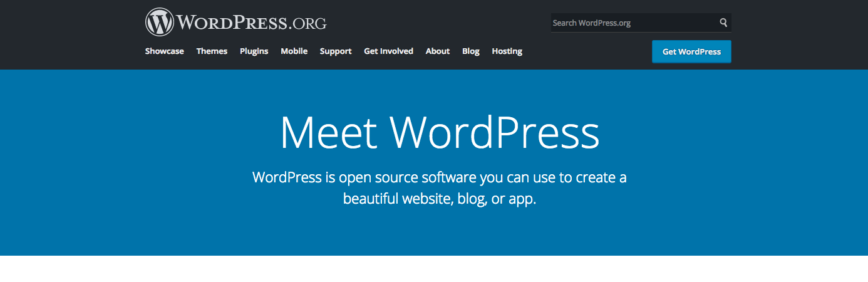Click the 'WordPress is open source software' tagline
This screenshot has width=868, height=282.
tap(440, 188)
